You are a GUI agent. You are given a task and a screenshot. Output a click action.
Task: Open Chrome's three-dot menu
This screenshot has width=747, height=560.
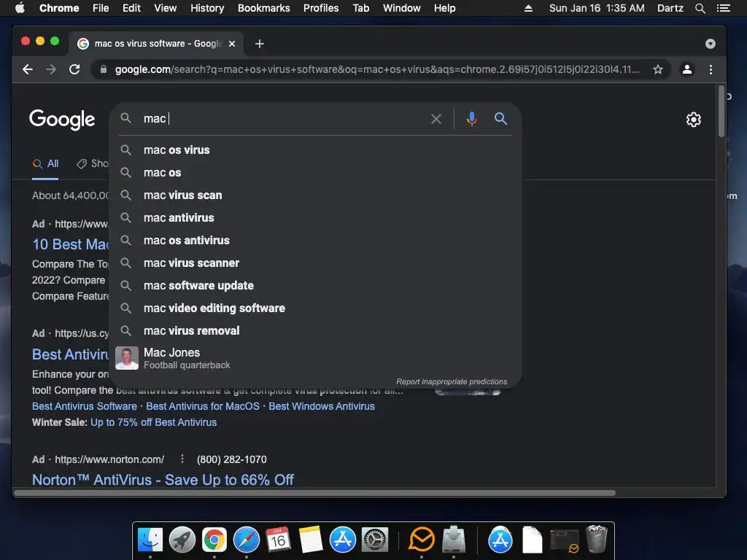711,69
